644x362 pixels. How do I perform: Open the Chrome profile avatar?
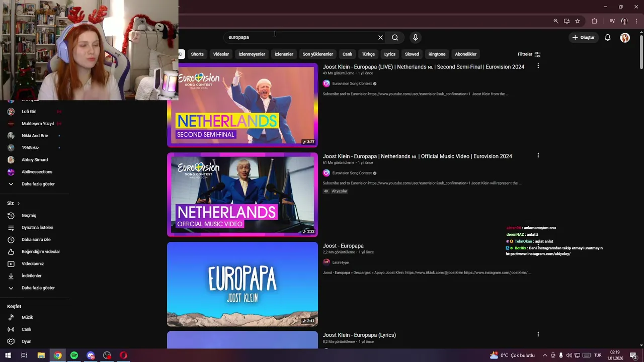pyautogui.click(x=624, y=21)
